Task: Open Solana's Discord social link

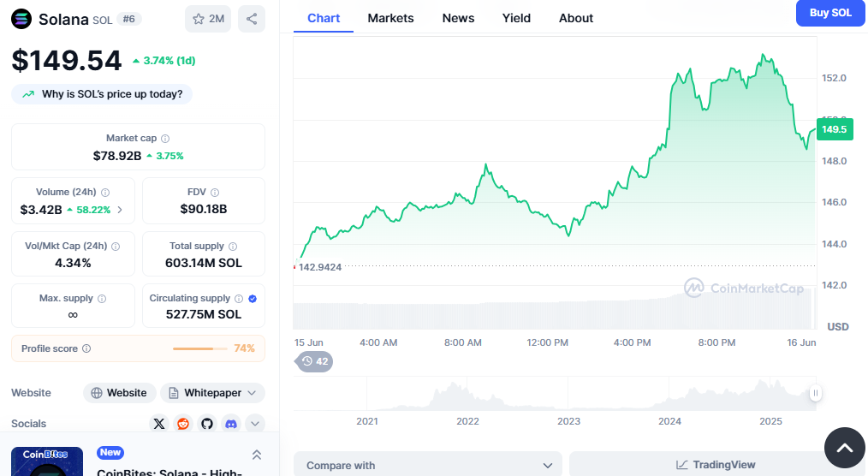Action: click(x=230, y=423)
